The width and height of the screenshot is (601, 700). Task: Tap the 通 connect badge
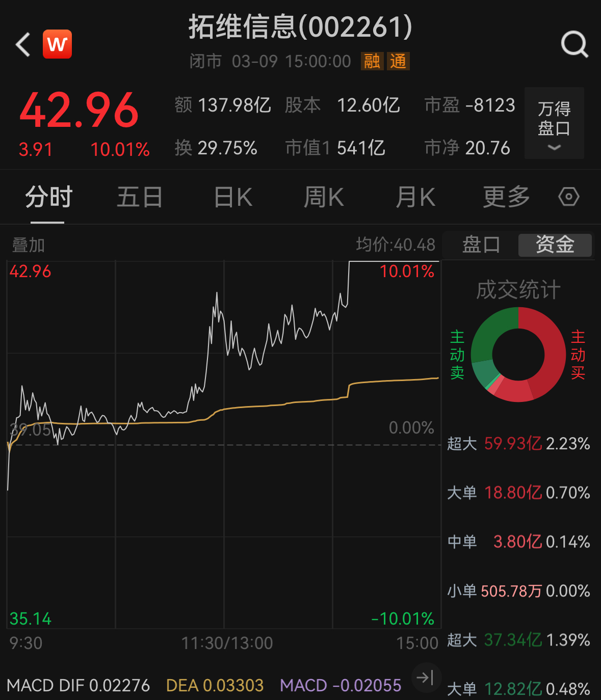pos(398,61)
